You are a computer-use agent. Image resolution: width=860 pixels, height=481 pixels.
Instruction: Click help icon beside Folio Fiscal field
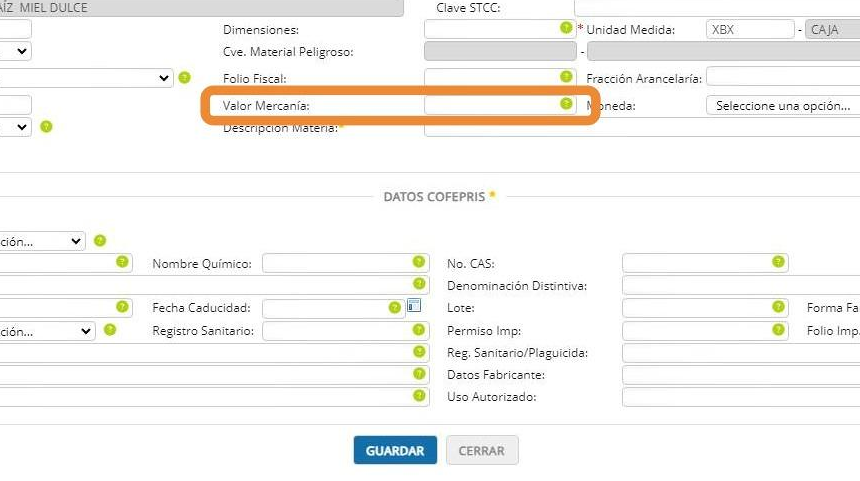pyautogui.click(x=566, y=76)
